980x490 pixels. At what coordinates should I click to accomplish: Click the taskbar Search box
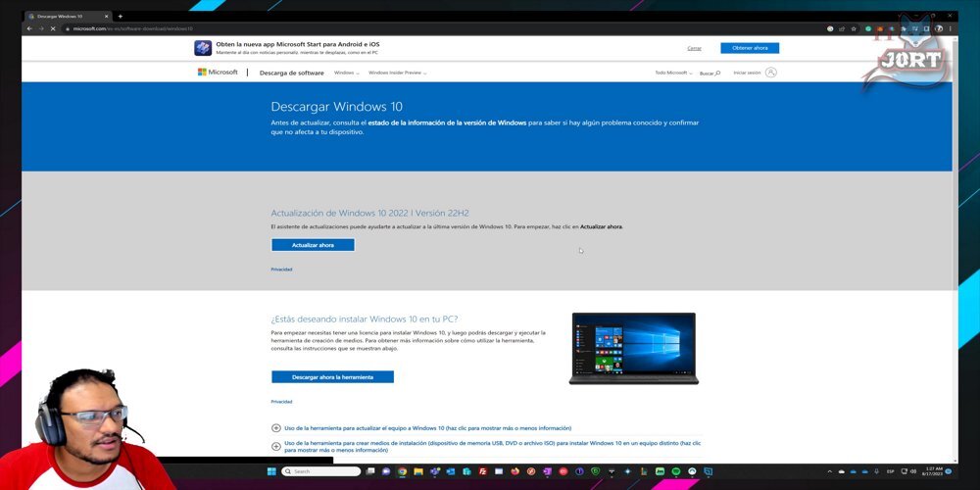click(x=321, y=471)
